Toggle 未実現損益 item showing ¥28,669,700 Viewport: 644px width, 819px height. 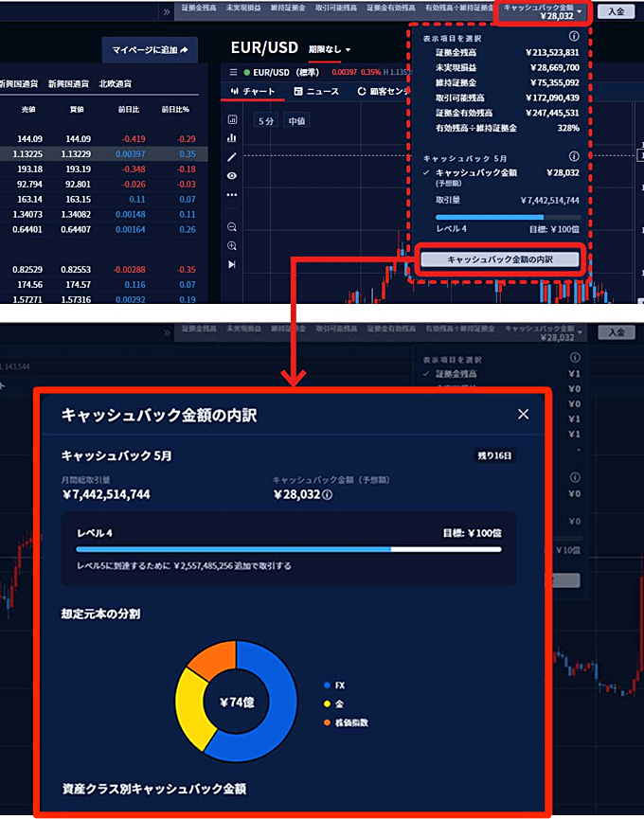pyautogui.click(x=501, y=67)
